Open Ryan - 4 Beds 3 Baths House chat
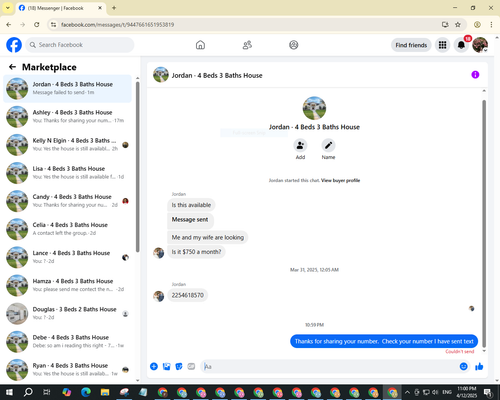500x400 pixels. (x=67, y=370)
